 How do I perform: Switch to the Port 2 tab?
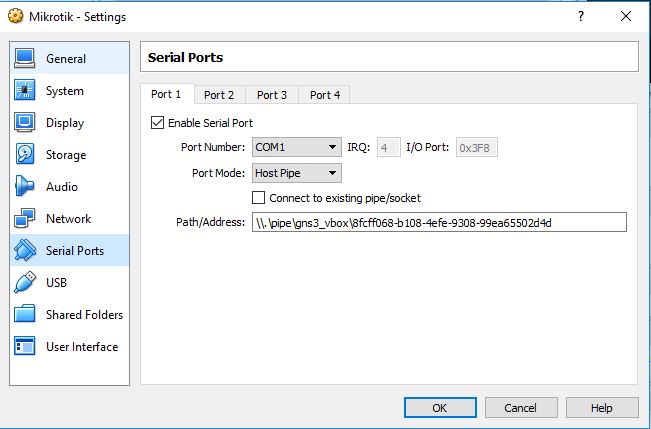coord(219,95)
